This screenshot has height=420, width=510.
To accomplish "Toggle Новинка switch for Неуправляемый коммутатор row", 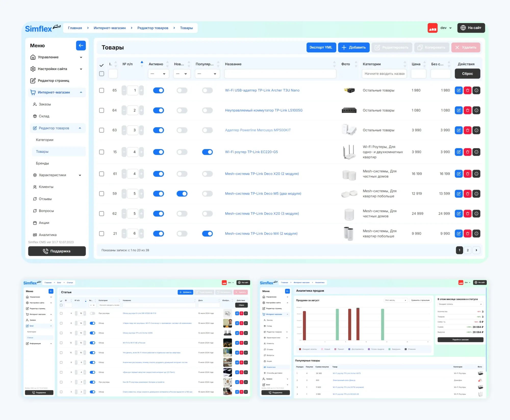I will 182,110.
